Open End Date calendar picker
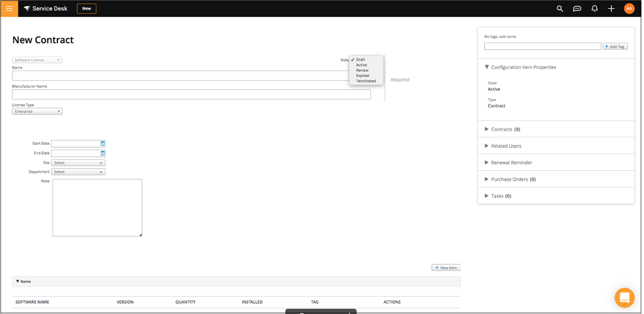 coord(102,154)
